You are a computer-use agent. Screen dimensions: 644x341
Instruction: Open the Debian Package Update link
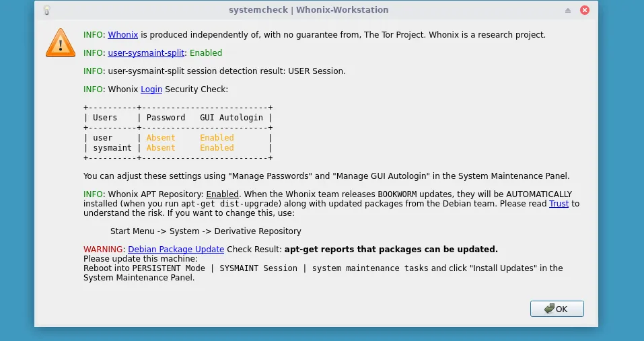coord(176,249)
